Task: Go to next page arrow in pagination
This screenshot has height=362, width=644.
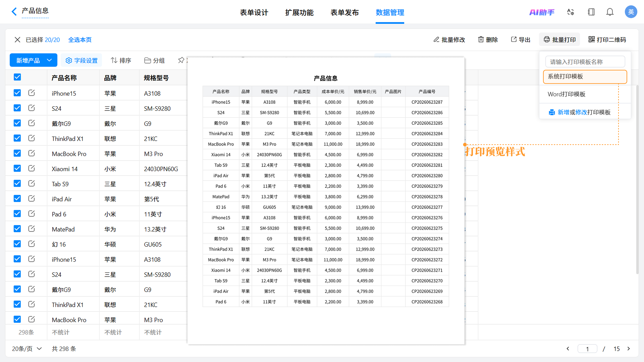Action: [x=629, y=349]
